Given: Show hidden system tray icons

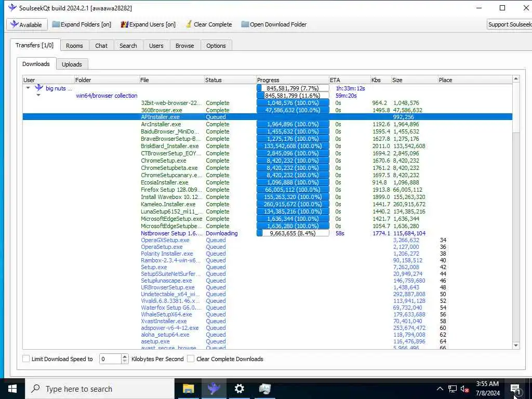Looking at the screenshot, I should point(440,389).
